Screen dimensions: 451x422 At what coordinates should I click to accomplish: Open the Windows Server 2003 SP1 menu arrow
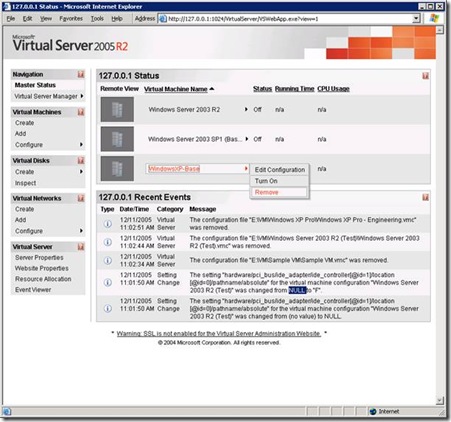pyautogui.click(x=247, y=139)
